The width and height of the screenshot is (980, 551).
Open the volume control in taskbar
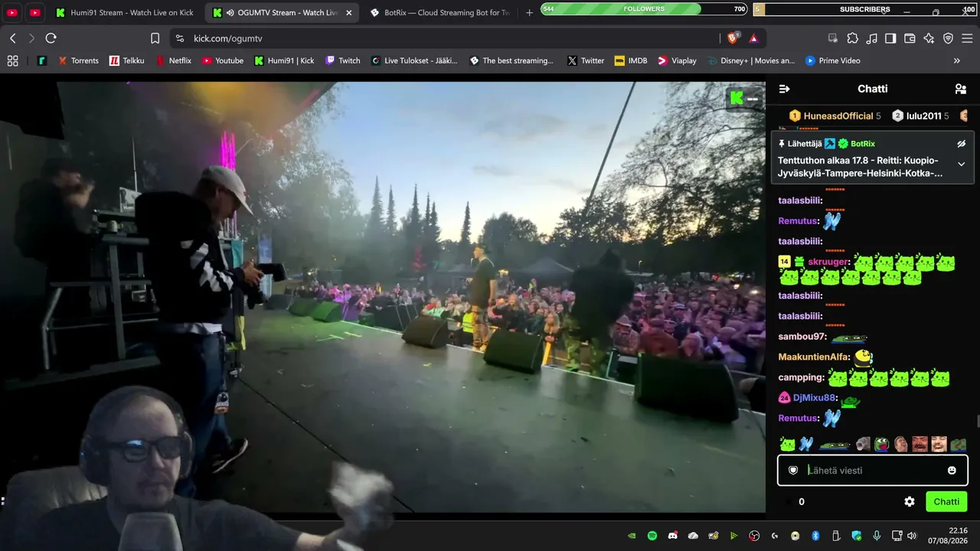click(911, 536)
